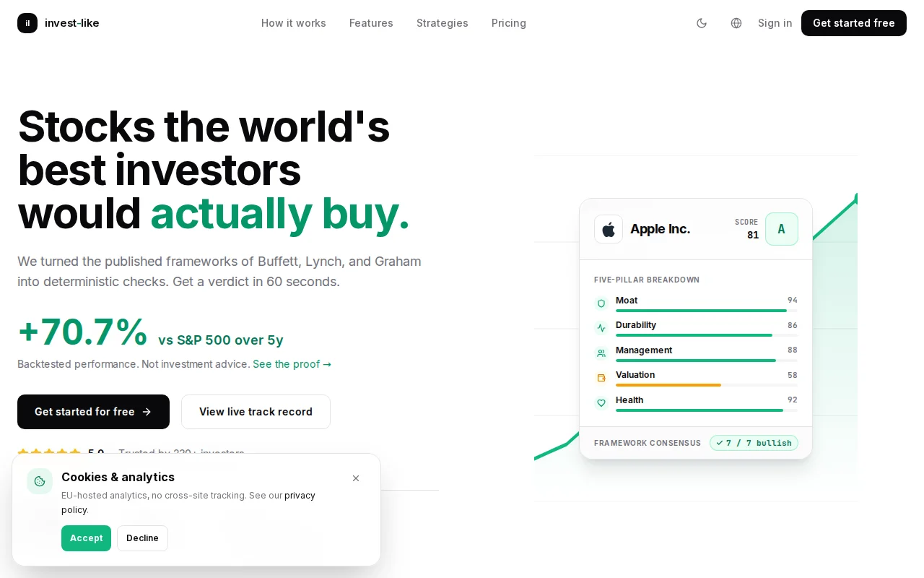Follow the See the proof link
The width and height of the screenshot is (924, 578).
[x=292, y=364]
